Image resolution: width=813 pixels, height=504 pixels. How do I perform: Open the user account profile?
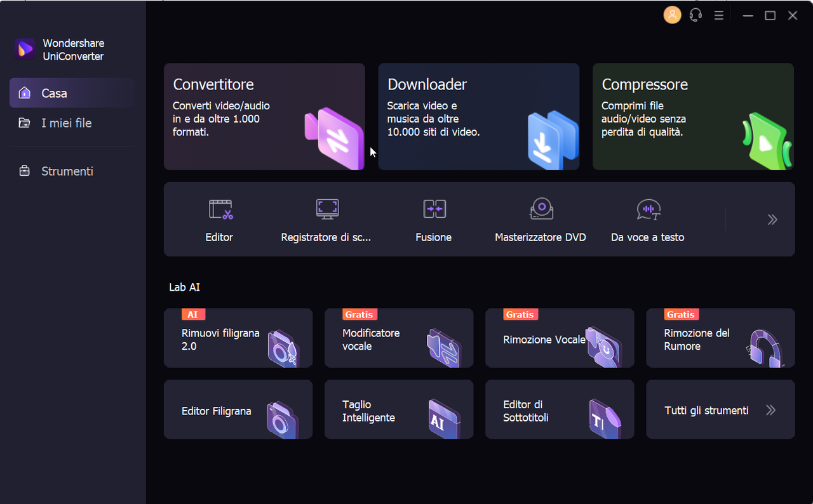tap(672, 15)
